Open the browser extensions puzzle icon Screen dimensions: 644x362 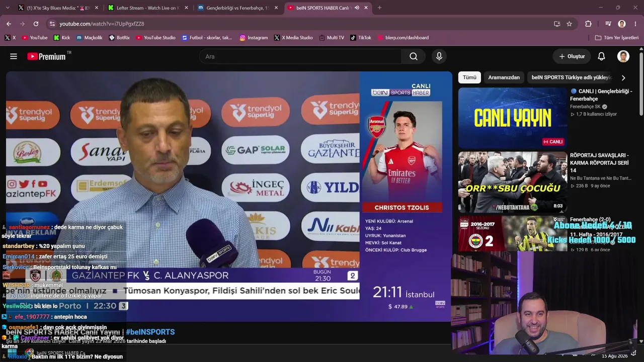[588, 24]
